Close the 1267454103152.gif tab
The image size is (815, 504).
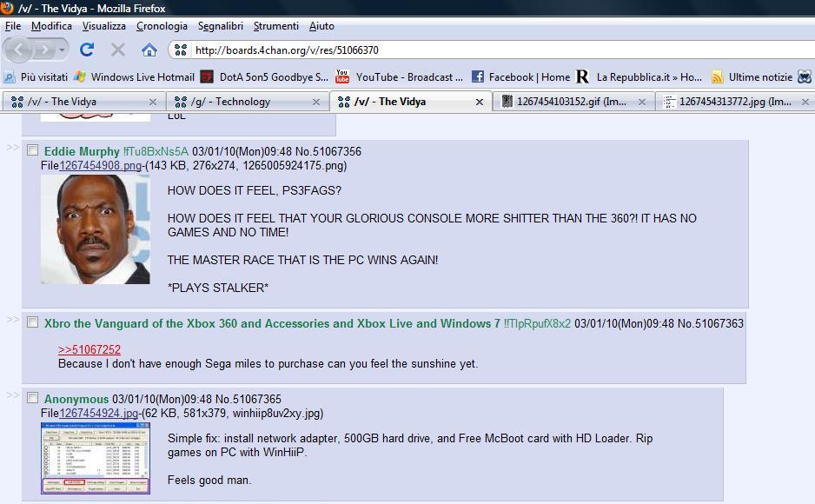[642, 102]
